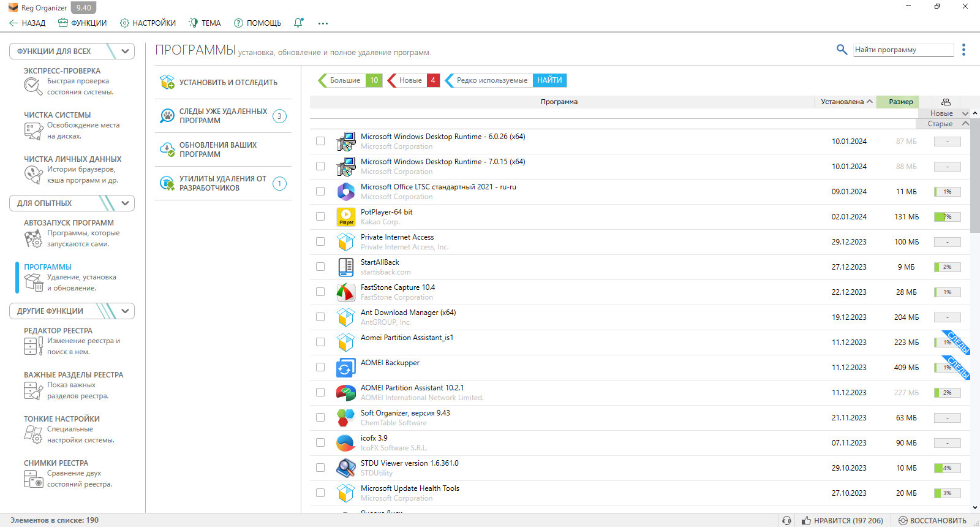Click the Private data cleanup icon
980x527 pixels.
pyautogui.click(x=33, y=175)
